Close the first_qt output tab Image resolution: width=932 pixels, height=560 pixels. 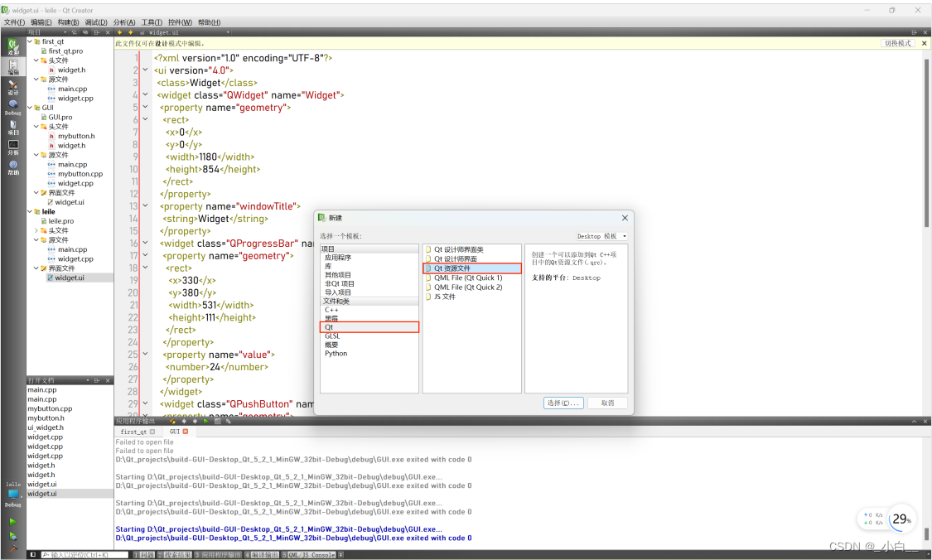pos(152,432)
